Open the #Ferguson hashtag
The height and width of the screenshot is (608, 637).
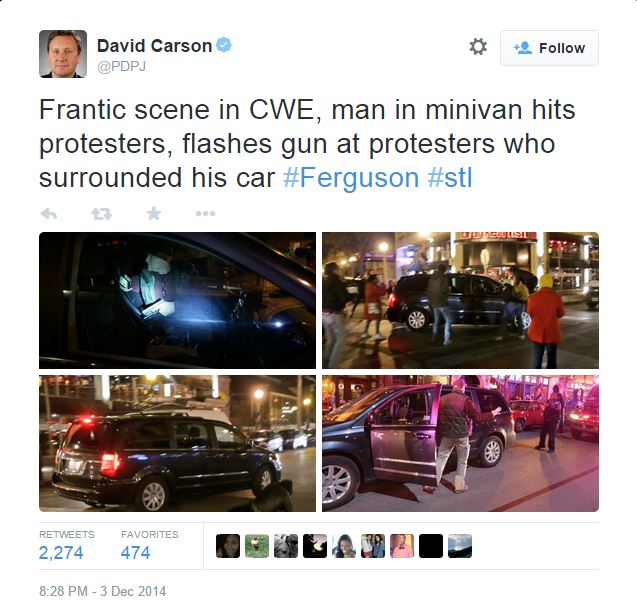(351, 178)
